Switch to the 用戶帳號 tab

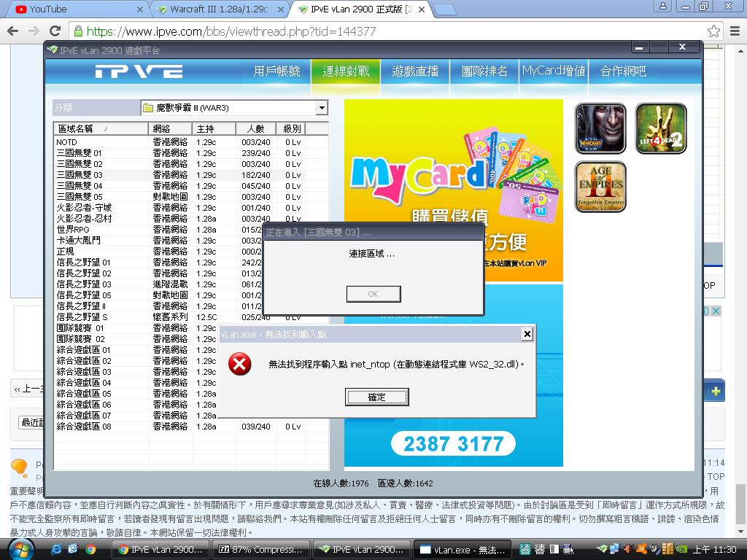276,71
